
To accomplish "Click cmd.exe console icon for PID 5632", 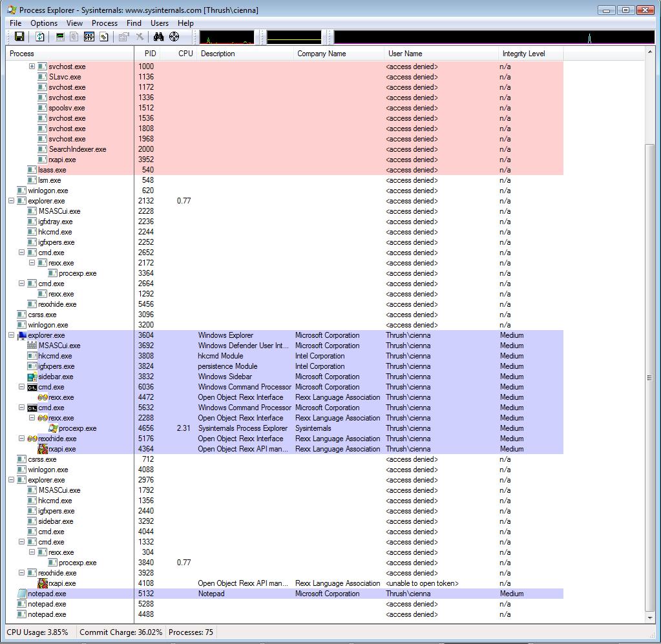I will pos(32,408).
